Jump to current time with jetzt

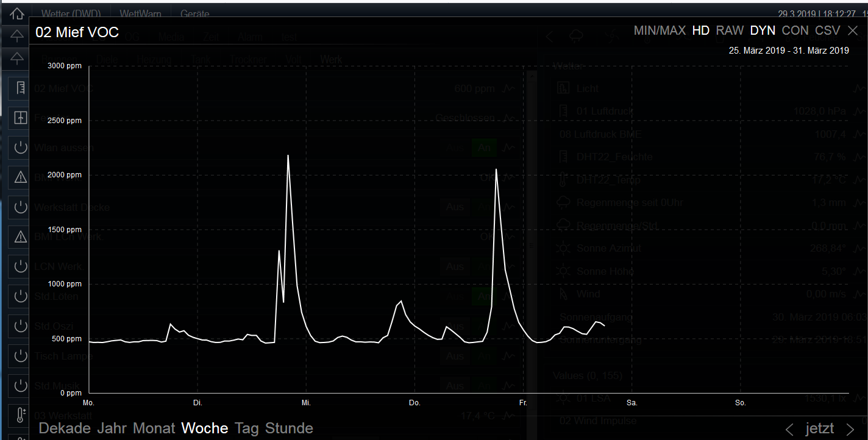[819, 429]
